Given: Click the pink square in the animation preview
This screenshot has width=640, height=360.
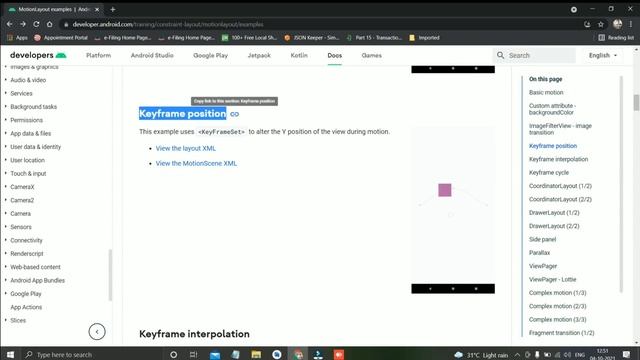Looking at the screenshot, I should coord(444,190).
